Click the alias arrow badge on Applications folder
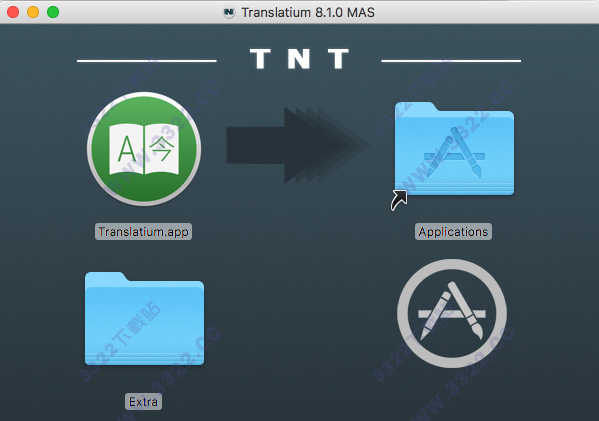 (x=399, y=200)
